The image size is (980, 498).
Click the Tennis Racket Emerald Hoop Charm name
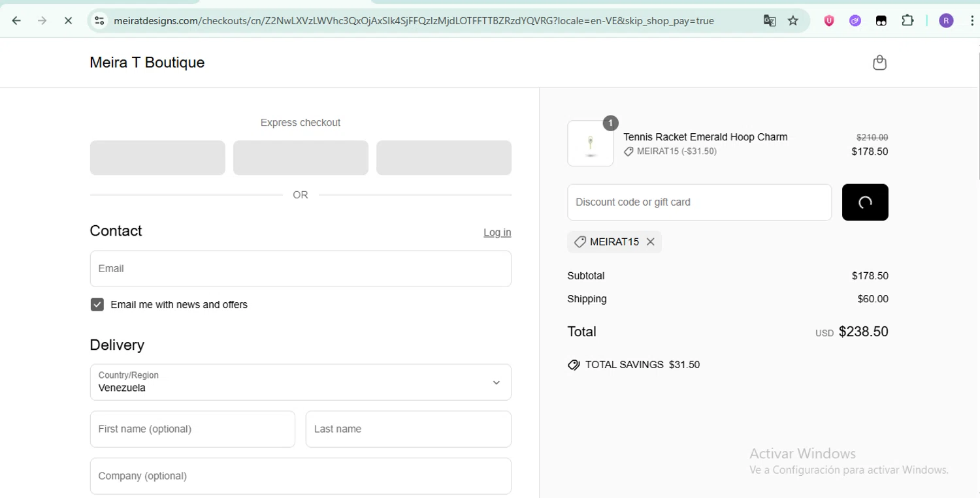(x=705, y=137)
